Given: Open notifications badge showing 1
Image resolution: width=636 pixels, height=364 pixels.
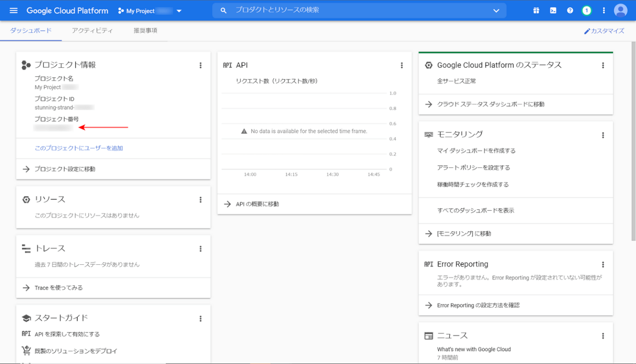Looking at the screenshot, I should click(587, 10).
